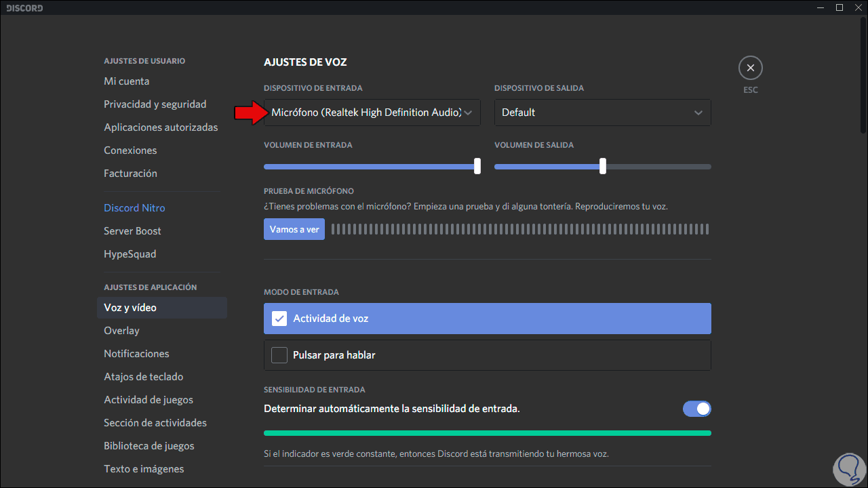Open Atajos de teclado settings

tap(143, 377)
